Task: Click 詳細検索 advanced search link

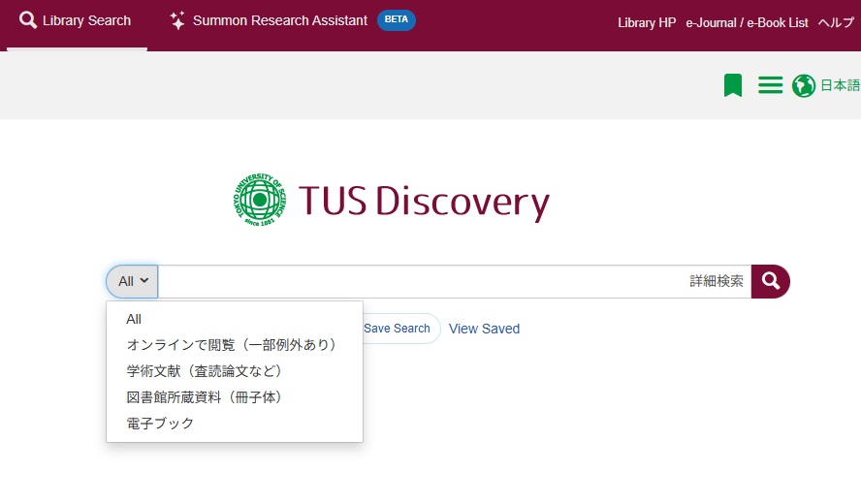Action: click(x=716, y=281)
